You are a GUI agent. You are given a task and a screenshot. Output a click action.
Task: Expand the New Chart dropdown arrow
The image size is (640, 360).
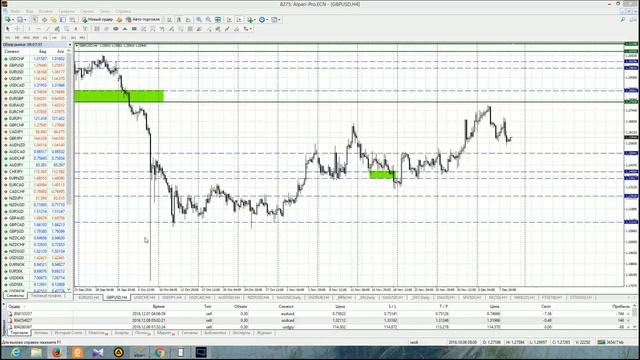click(x=13, y=20)
